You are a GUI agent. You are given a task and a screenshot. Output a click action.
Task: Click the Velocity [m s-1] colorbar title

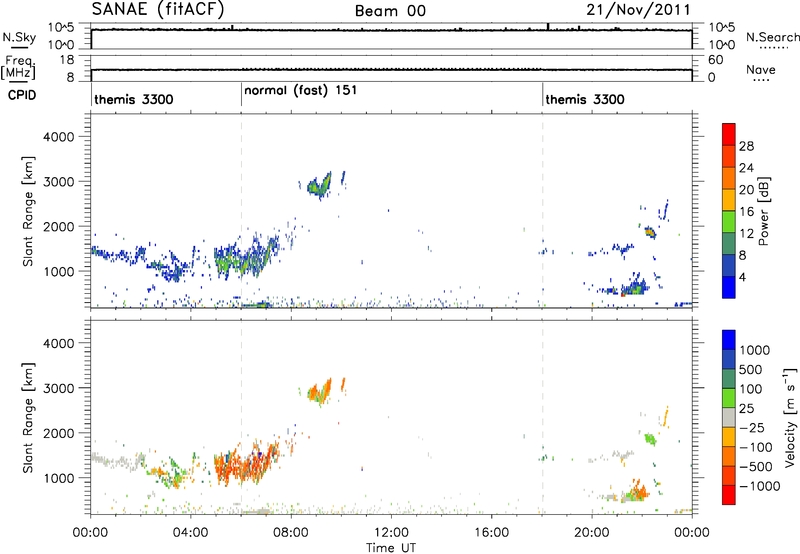[790, 417]
